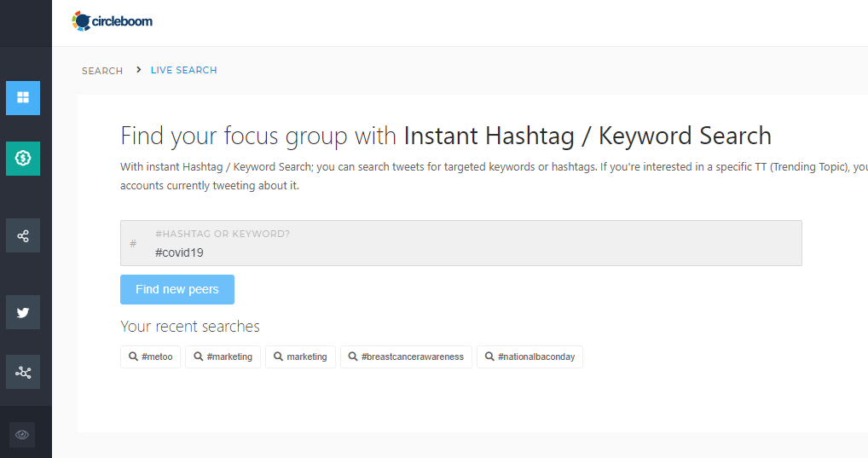Click the hash symbol beside the input
The width and height of the screenshot is (868, 458).
coord(133,244)
